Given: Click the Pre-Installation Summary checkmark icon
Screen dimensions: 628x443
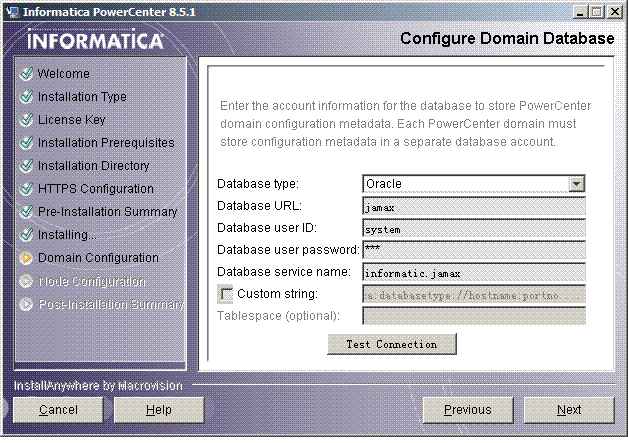Looking at the screenshot, I should point(26,211).
